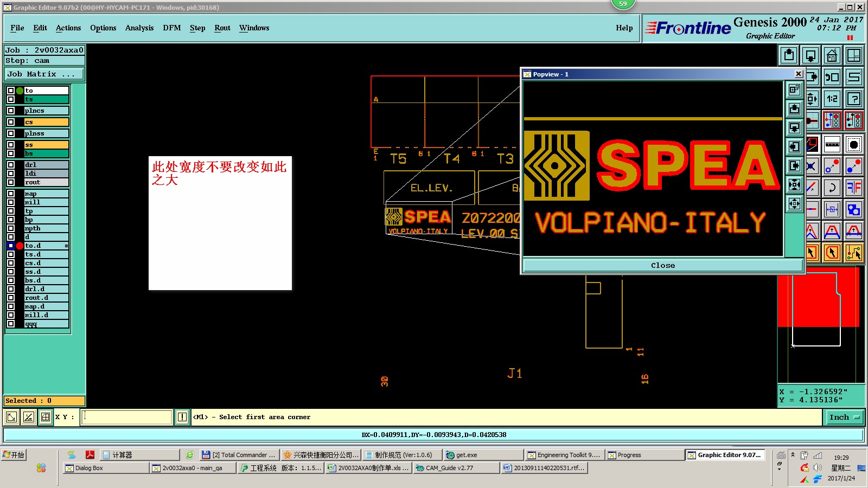Select the polygon selection arrow tool
This screenshot has width=868, height=488.
click(832, 253)
